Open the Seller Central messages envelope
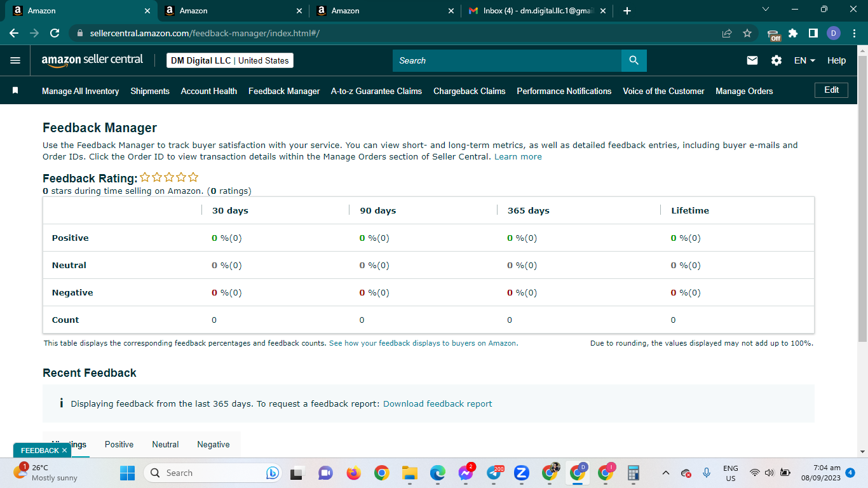Image resolution: width=868 pixels, height=488 pixels. (752, 60)
